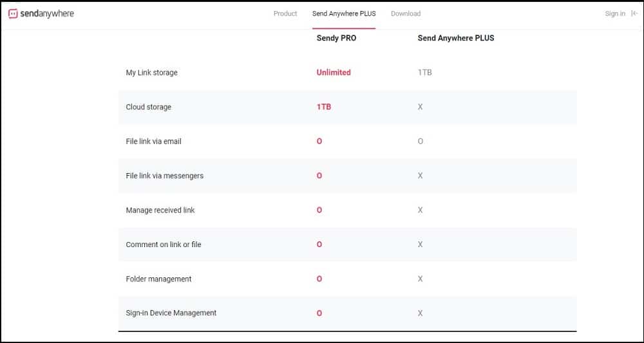Click the sign-in arrow icon at top right
The height and width of the screenshot is (343, 644).
(634, 14)
